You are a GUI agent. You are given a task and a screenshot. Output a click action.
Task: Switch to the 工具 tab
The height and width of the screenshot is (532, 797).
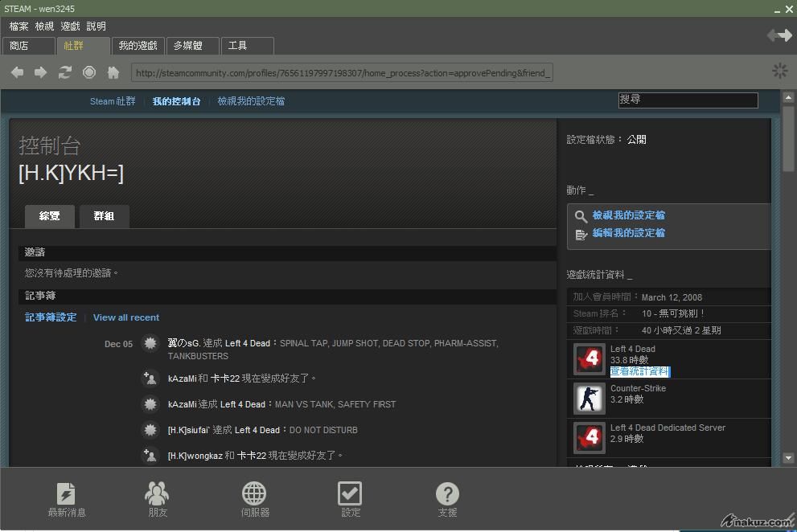pos(248,46)
